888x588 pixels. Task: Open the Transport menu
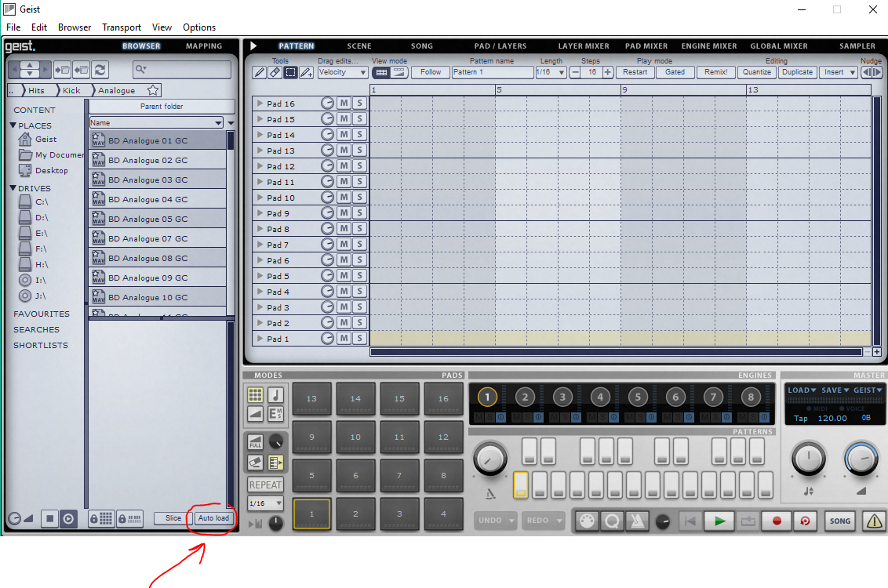click(x=121, y=27)
